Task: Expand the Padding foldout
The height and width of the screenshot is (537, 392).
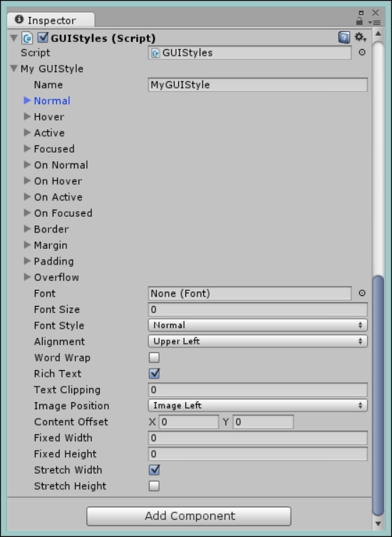Action: (27, 261)
